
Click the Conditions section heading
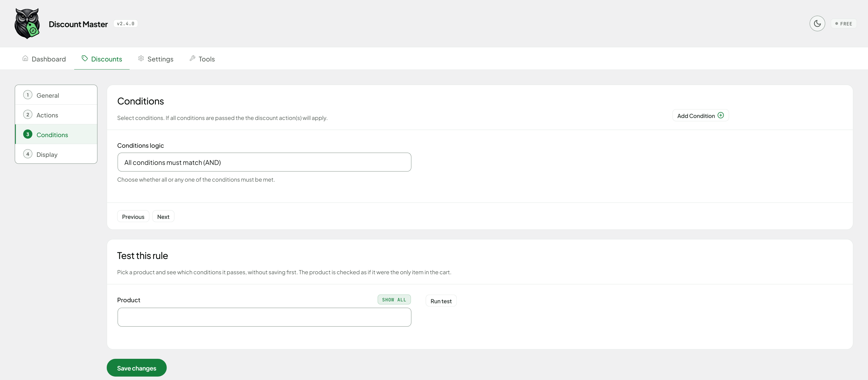pos(141,101)
